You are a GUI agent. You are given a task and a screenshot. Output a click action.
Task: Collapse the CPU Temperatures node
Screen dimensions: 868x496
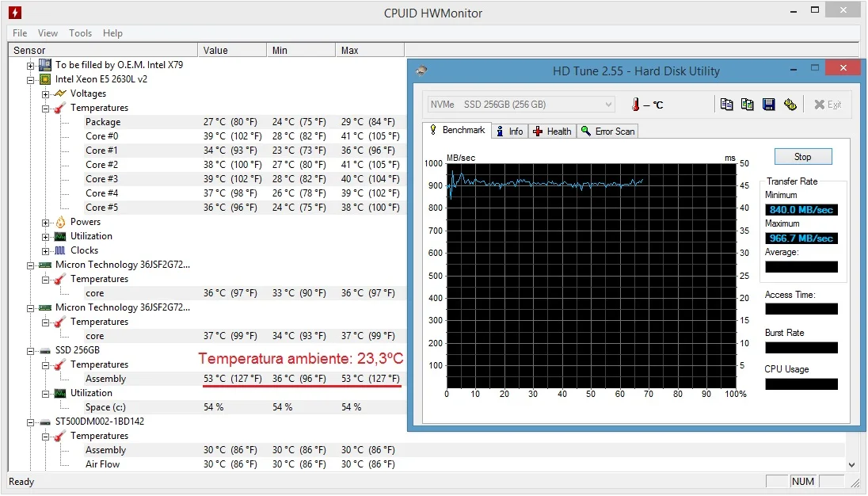click(x=45, y=109)
